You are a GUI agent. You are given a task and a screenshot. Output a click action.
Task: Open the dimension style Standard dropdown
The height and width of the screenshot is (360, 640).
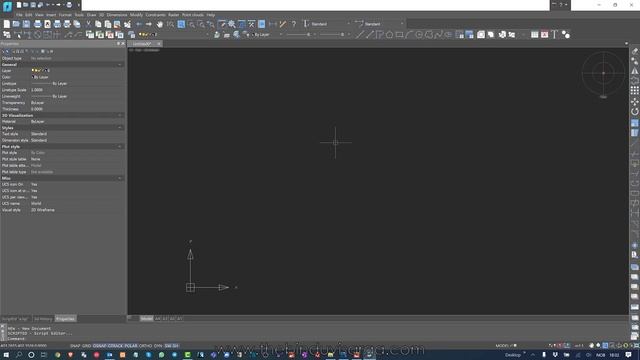tap(384, 24)
